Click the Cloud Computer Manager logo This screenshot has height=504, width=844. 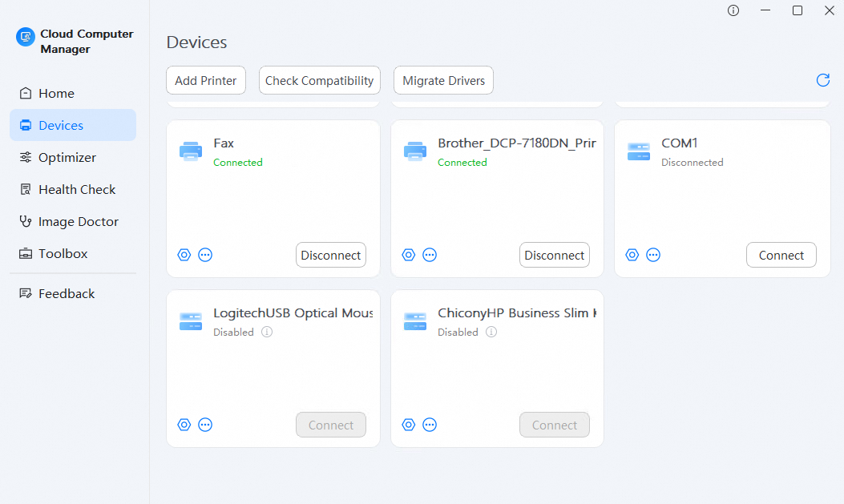pyautogui.click(x=24, y=37)
